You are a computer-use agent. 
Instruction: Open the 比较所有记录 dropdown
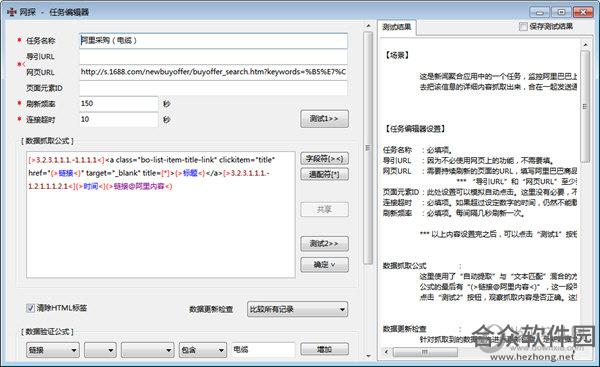point(297,309)
